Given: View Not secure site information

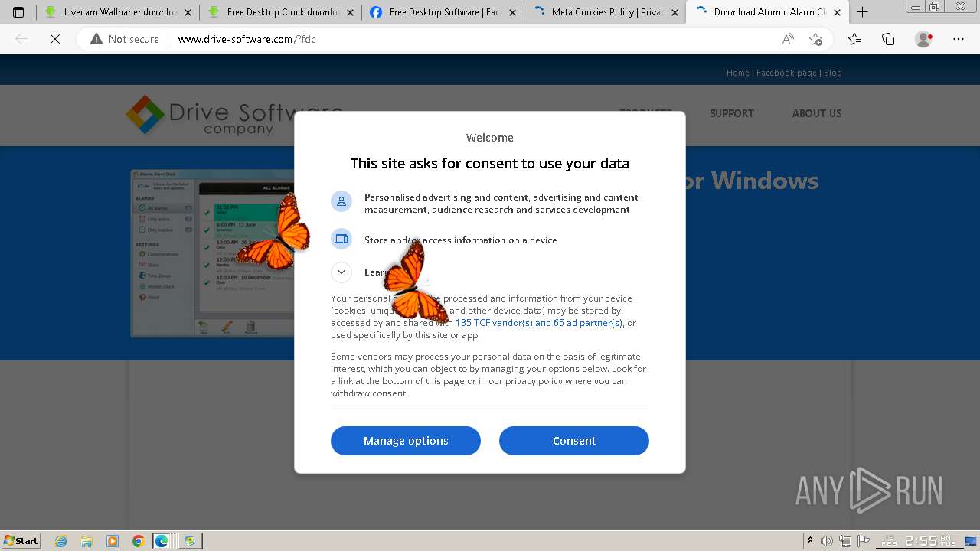Looking at the screenshot, I should tap(125, 39).
